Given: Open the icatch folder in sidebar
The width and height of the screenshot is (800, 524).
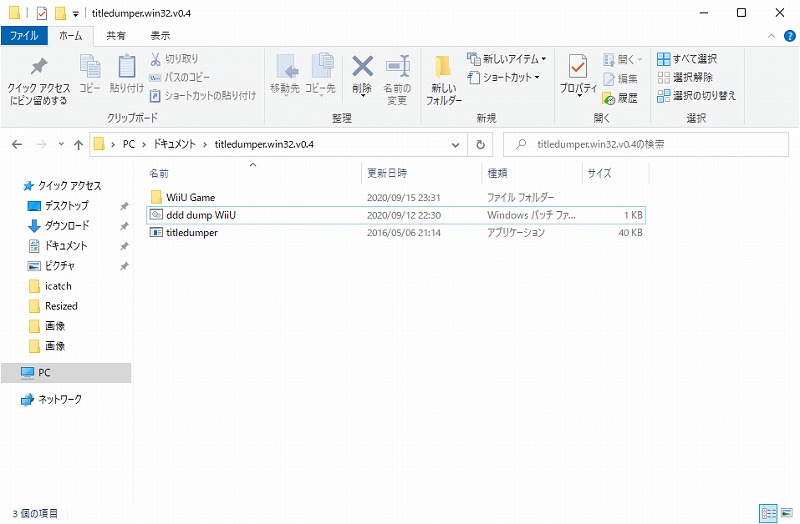Looking at the screenshot, I should (x=50, y=286).
